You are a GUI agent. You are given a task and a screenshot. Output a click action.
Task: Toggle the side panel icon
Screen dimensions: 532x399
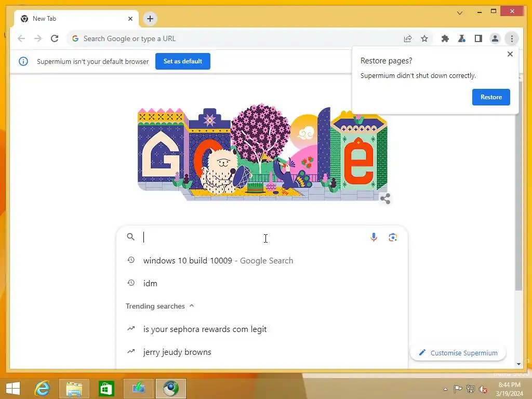[x=478, y=38]
